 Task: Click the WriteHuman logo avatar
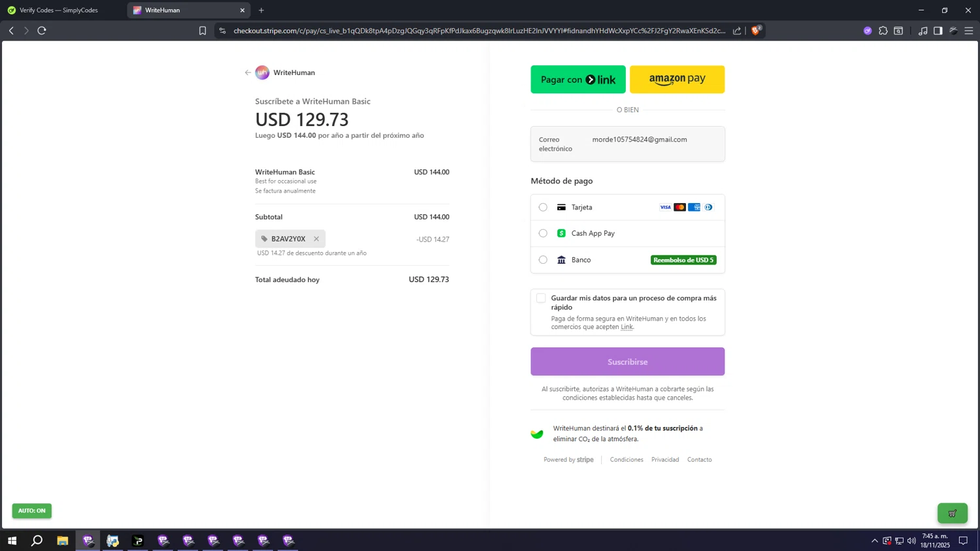click(x=262, y=72)
